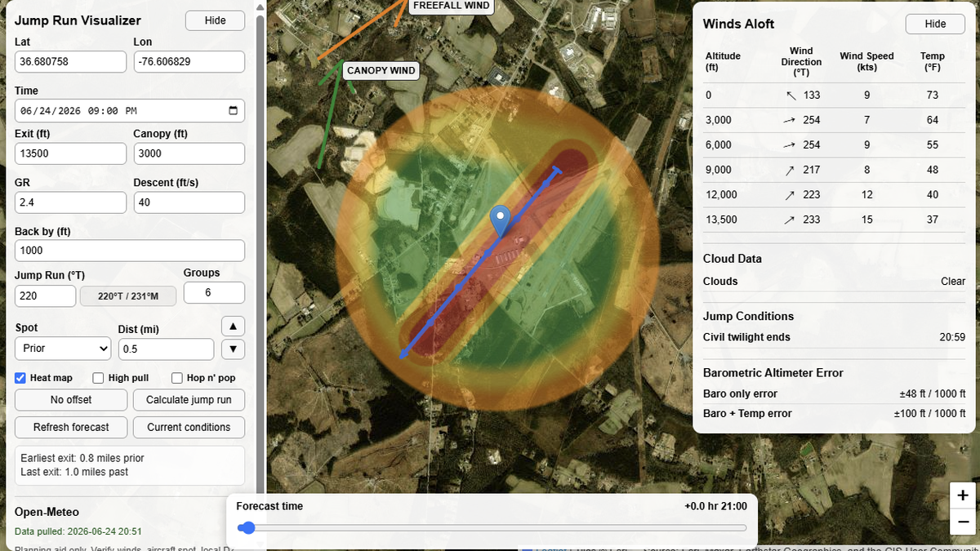Screen dimensions: 980x551
Task: Click the blue drop zone map marker
Action: click(501, 221)
